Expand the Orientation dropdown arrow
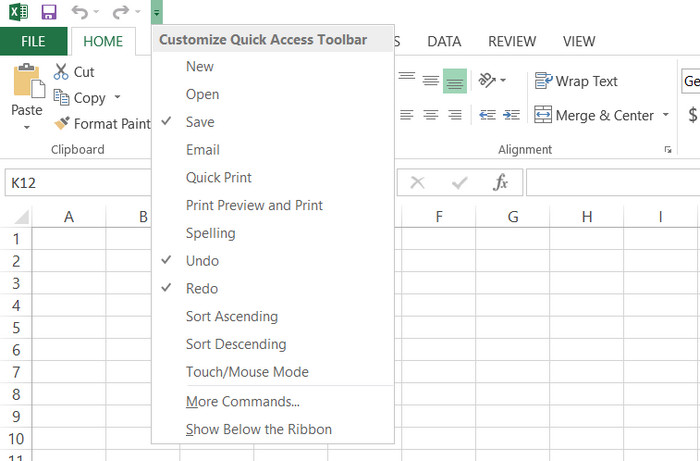Screen dimensions: 700x461 503,80
